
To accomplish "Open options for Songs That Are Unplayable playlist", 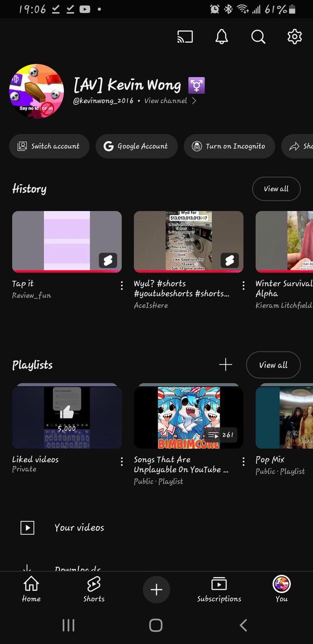I will tap(243, 461).
